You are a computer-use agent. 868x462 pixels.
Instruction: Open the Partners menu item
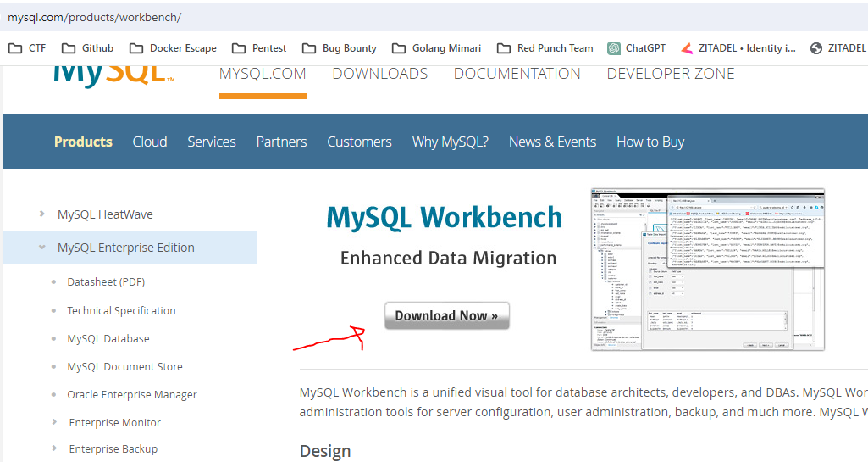[x=281, y=142]
